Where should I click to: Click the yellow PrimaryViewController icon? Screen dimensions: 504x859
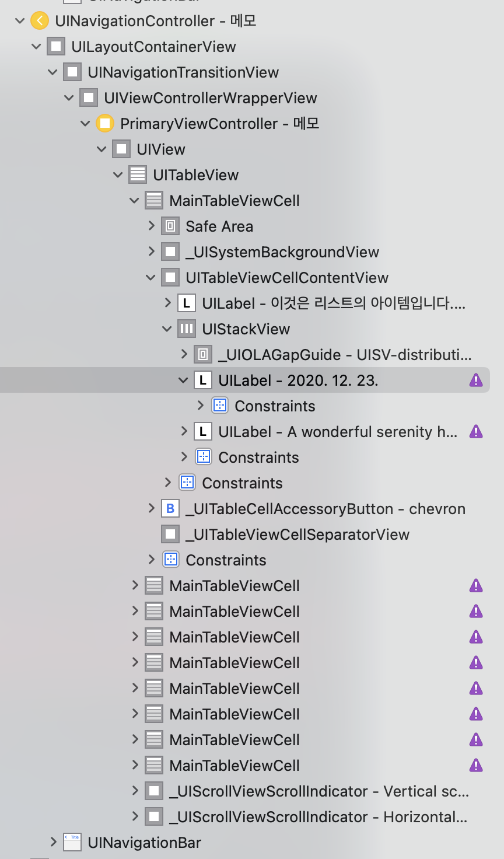(105, 124)
